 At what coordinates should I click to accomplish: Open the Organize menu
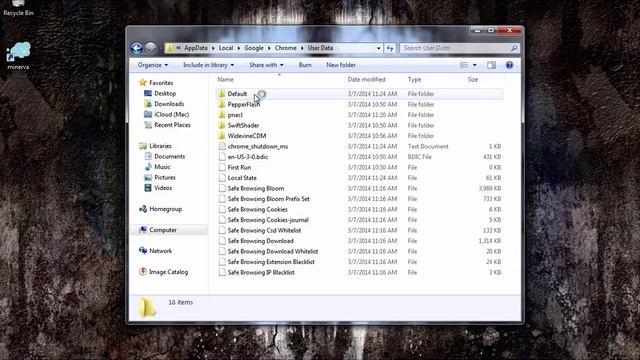coord(153,65)
